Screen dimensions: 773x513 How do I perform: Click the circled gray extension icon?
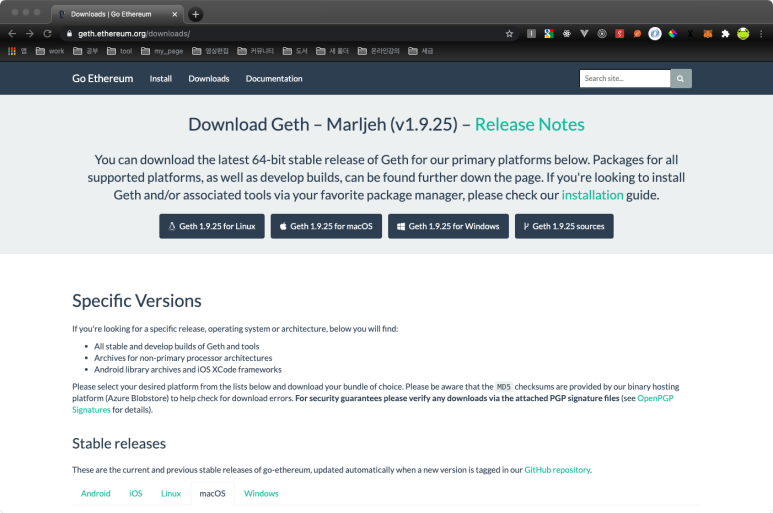click(602, 34)
